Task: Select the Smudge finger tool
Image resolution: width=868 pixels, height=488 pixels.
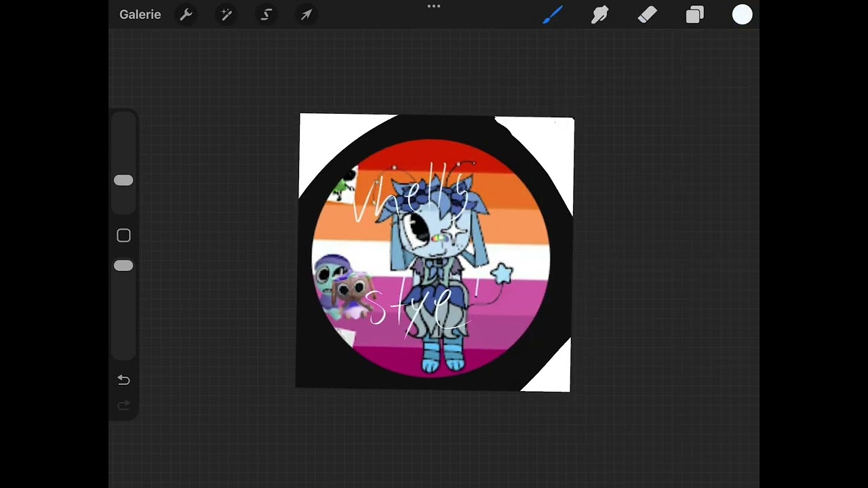Action: [600, 14]
